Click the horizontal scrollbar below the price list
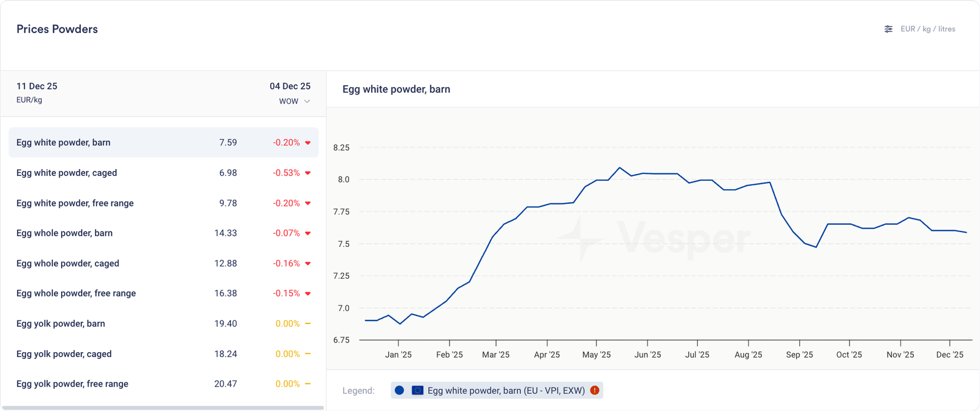980x411 pixels. pyautogui.click(x=165, y=407)
